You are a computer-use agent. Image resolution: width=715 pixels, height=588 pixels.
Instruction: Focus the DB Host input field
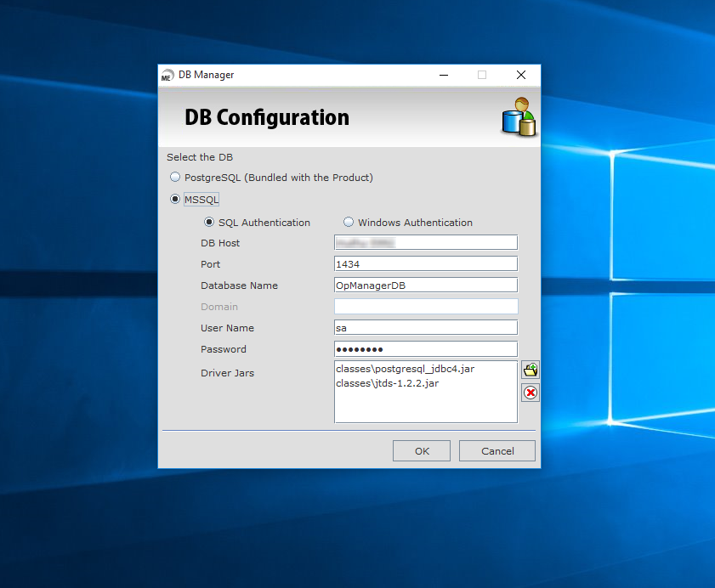coord(425,243)
